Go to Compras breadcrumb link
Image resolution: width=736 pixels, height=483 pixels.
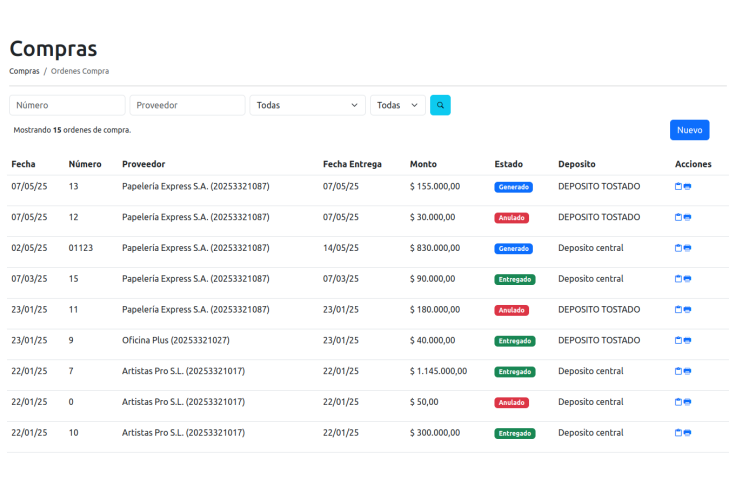coord(24,71)
